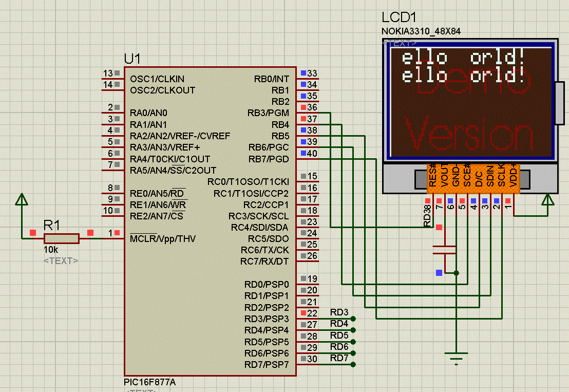
Task: Click the Nokia LCD screen showing Hello World
Action: [469, 101]
